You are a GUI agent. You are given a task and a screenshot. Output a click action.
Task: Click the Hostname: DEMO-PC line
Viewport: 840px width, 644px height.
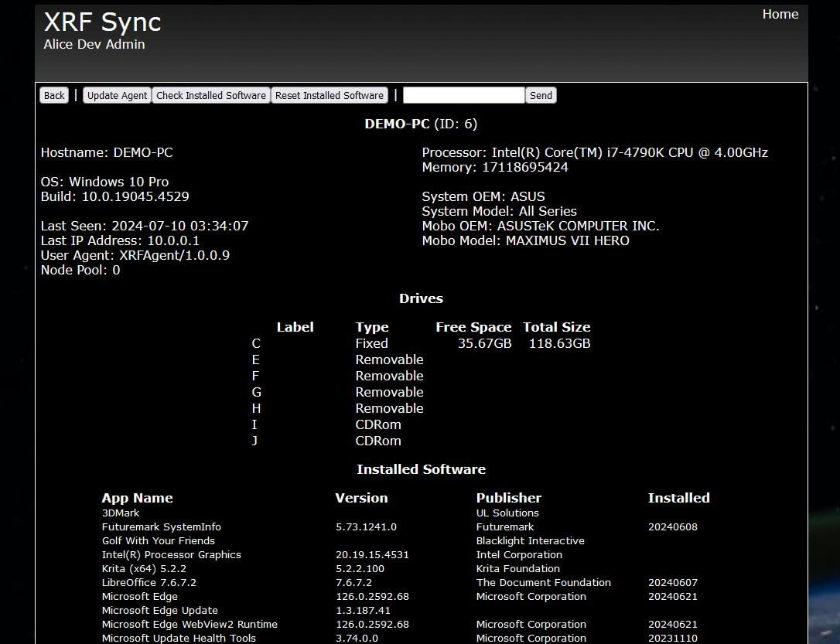107,152
